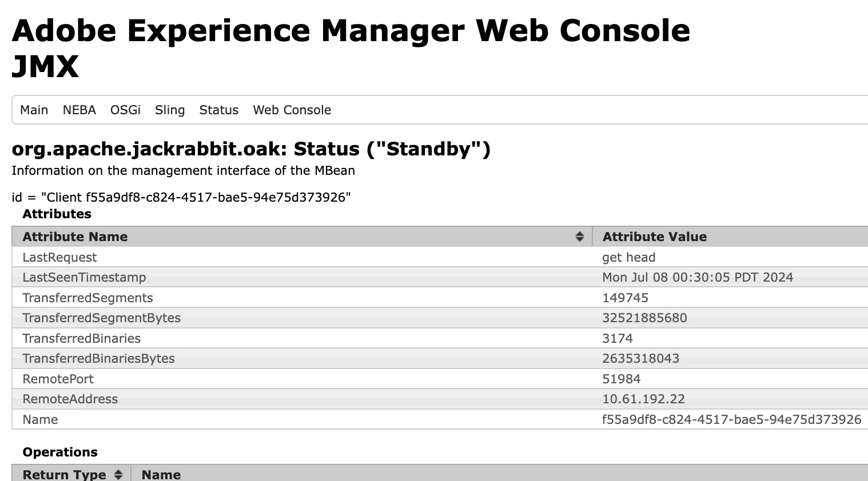This screenshot has height=481, width=868.
Task: Click the value 32521885680
Action: (644, 318)
